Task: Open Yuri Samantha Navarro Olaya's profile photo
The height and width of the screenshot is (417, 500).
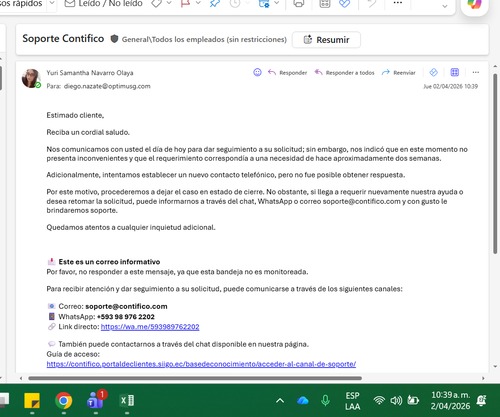Action: click(x=31, y=78)
